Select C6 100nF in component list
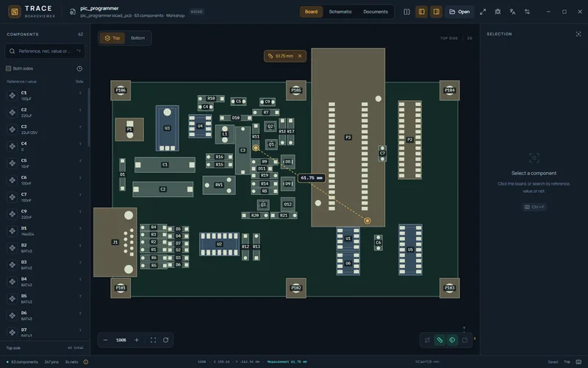Image resolution: width=588 pixels, height=368 pixels. point(45,180)
